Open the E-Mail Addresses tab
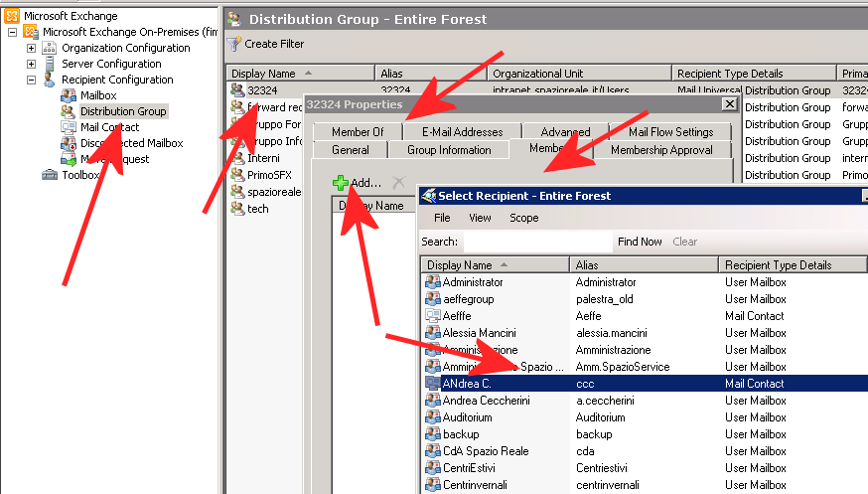Screen dimensions: 868x494 click(x=462, y=132)
